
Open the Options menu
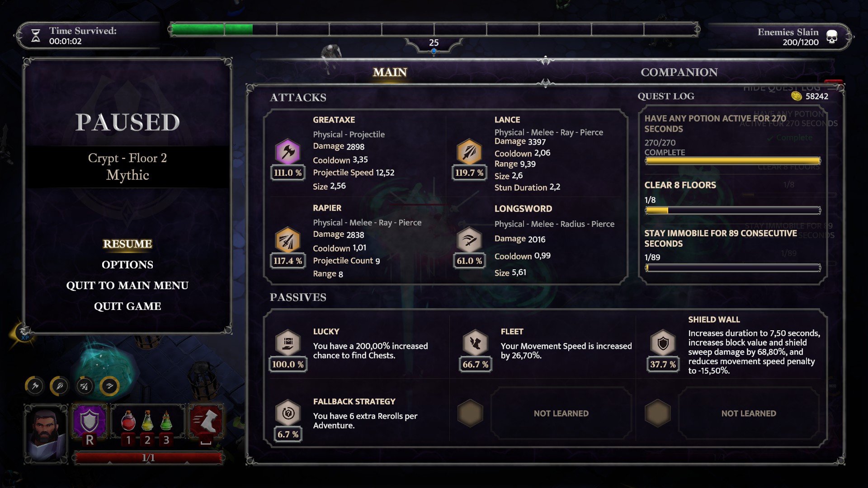[x=127, y=265]
